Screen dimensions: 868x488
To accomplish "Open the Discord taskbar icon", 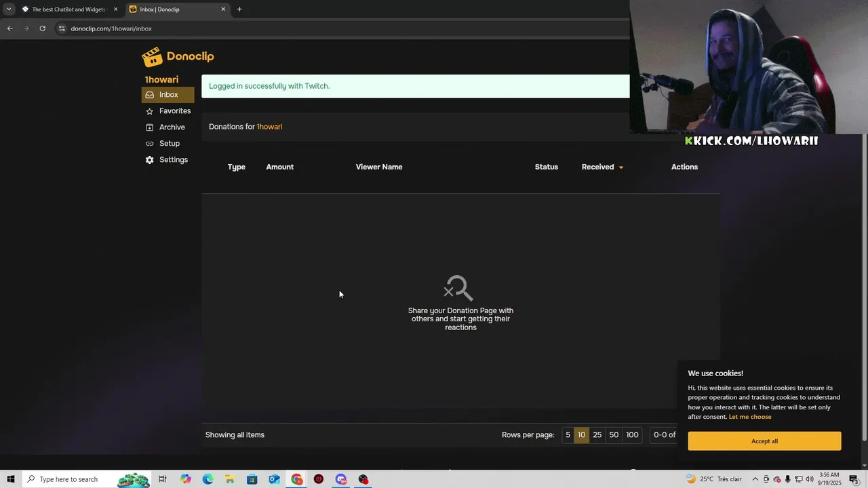I will pyautogui.click(x=341, y=479).
